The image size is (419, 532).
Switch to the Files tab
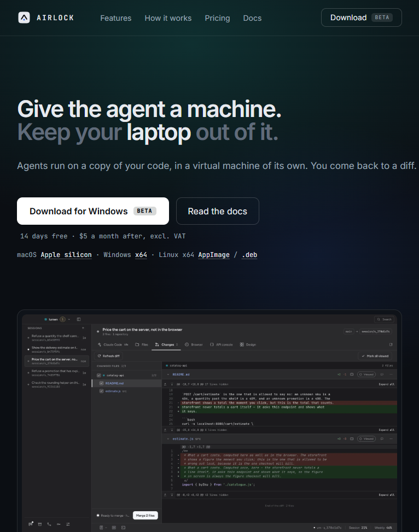[x=142, y=344]
